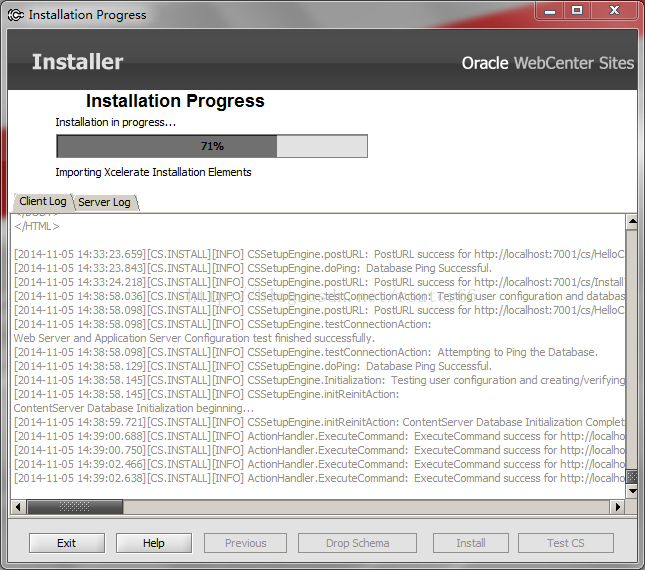Click 'Importing Xcelerate Installation Elements' status text

pos(153,172)
